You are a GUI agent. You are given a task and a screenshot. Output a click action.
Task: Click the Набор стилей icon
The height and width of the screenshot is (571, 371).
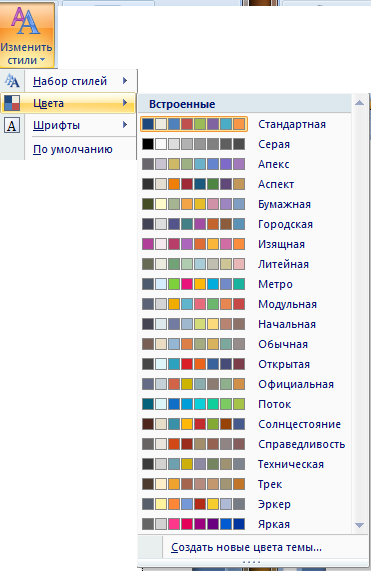click(12, 81)
